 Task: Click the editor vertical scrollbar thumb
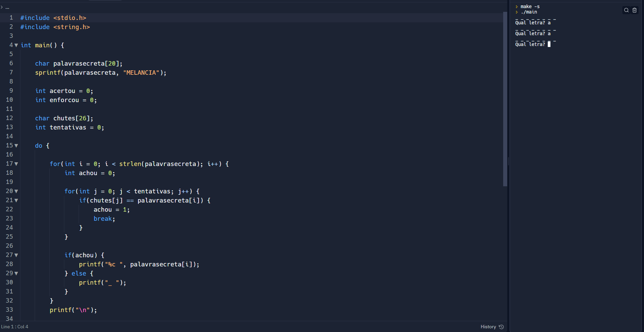505,99
